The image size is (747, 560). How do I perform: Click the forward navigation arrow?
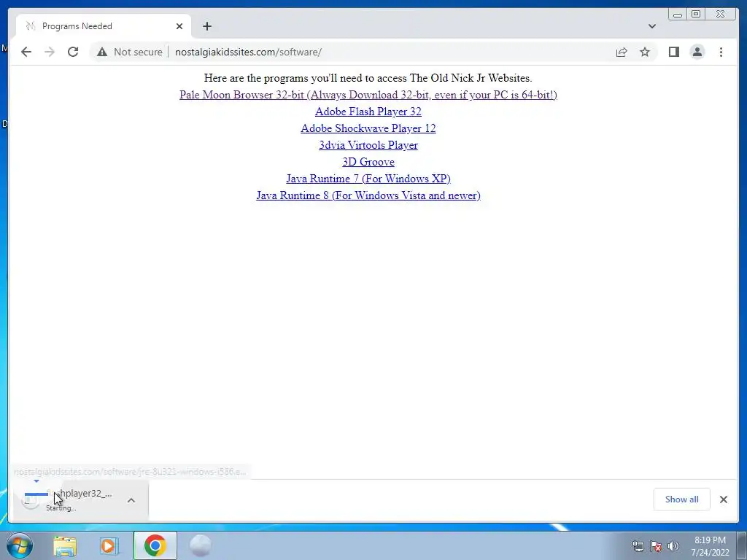[x=50, y=52]
